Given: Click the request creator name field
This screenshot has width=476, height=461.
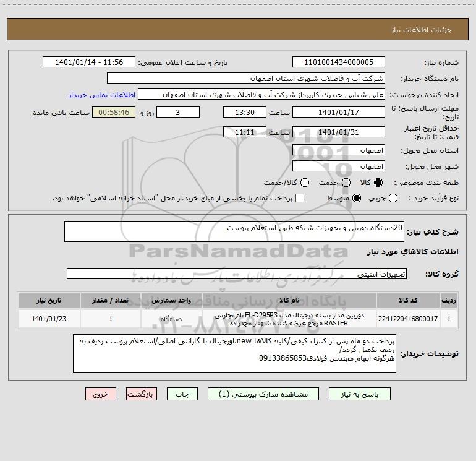Looking at the screenshot, I should click(x=261, y=95).
